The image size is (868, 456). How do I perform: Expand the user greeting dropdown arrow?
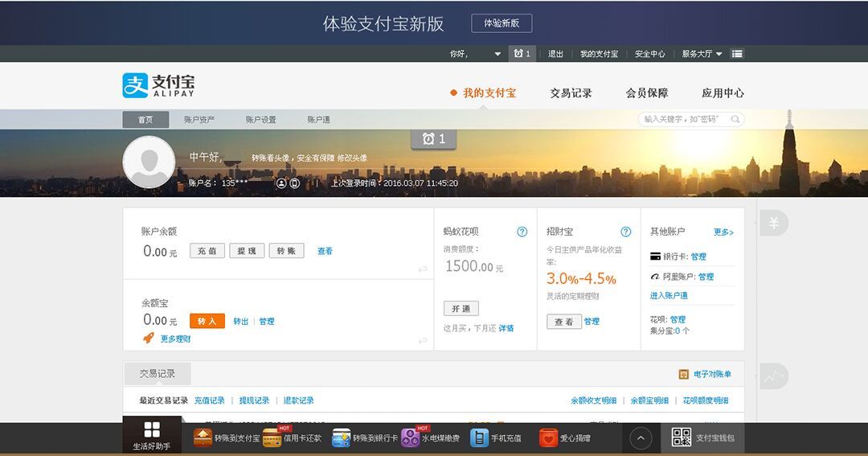click(497, 54)
